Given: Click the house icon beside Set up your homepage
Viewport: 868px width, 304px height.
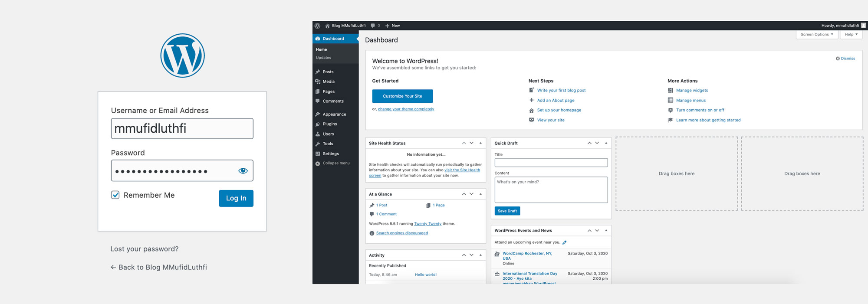Looking at the screenshot, I should 531,110.
